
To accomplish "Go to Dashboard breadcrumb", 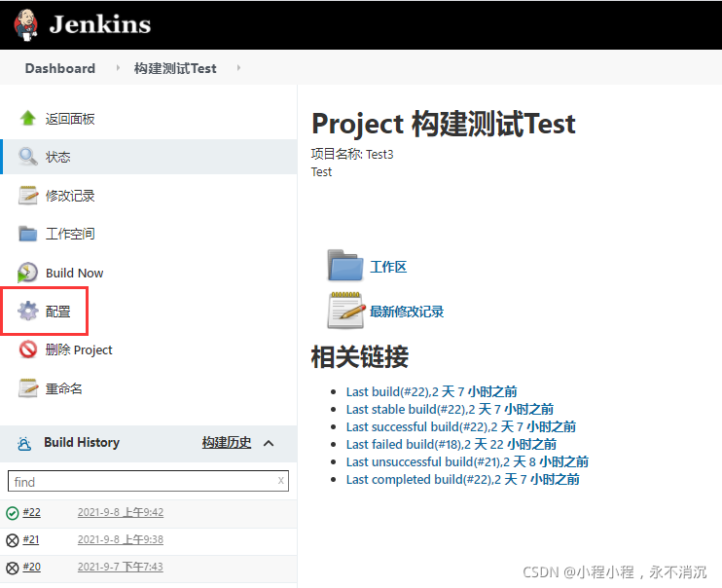I will (x=60, y=68).
